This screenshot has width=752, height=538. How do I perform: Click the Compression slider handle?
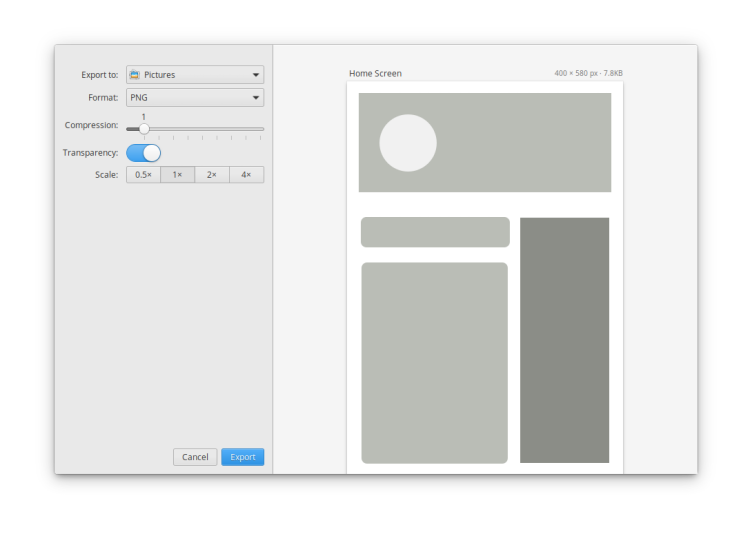pyautogui.click(x=144, y=129)
